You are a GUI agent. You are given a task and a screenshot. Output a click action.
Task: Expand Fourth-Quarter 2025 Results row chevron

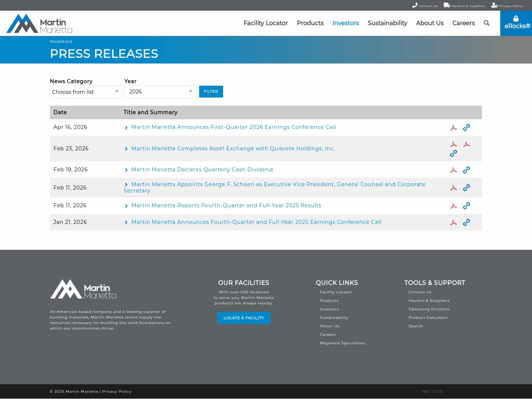(126, 206)
